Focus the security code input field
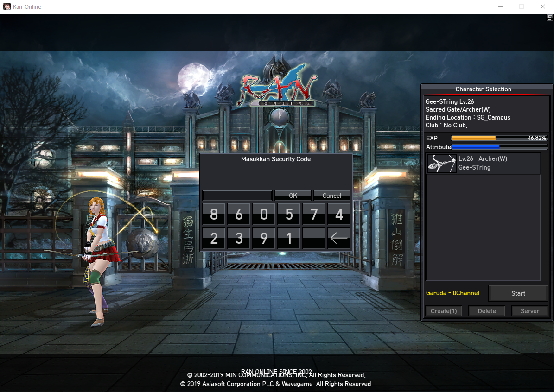 coord(237,196)
